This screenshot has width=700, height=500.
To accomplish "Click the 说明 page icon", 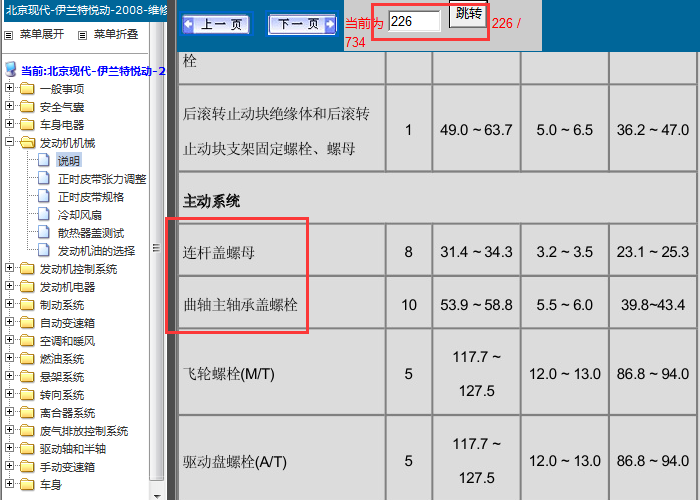I will [44, 160].
